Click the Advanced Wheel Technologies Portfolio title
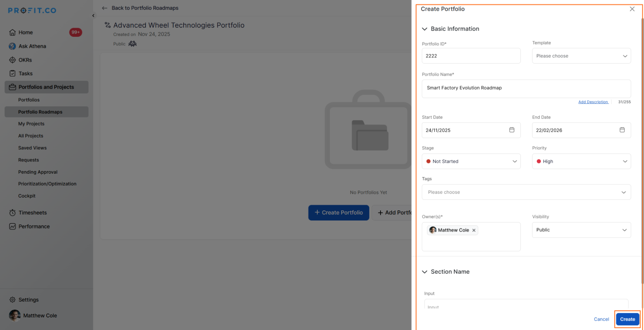Viewport: 644px width, 330px height. coord(179,25)
